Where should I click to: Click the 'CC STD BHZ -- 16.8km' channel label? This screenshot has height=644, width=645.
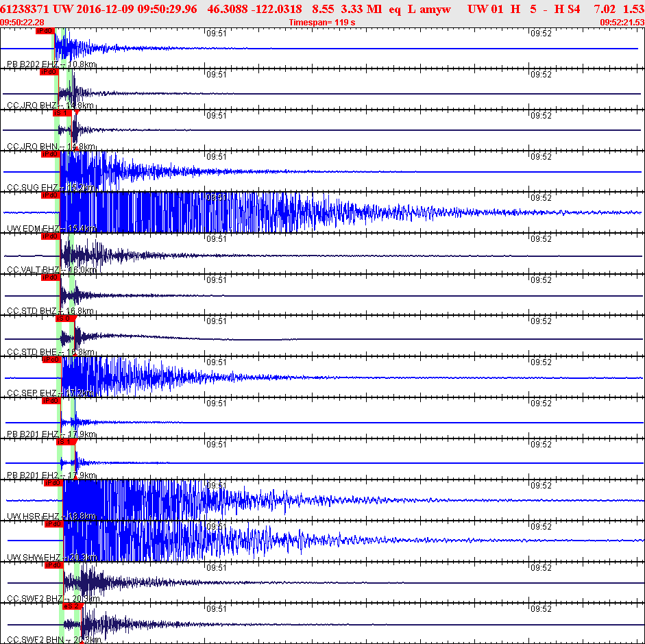point(50,311)
